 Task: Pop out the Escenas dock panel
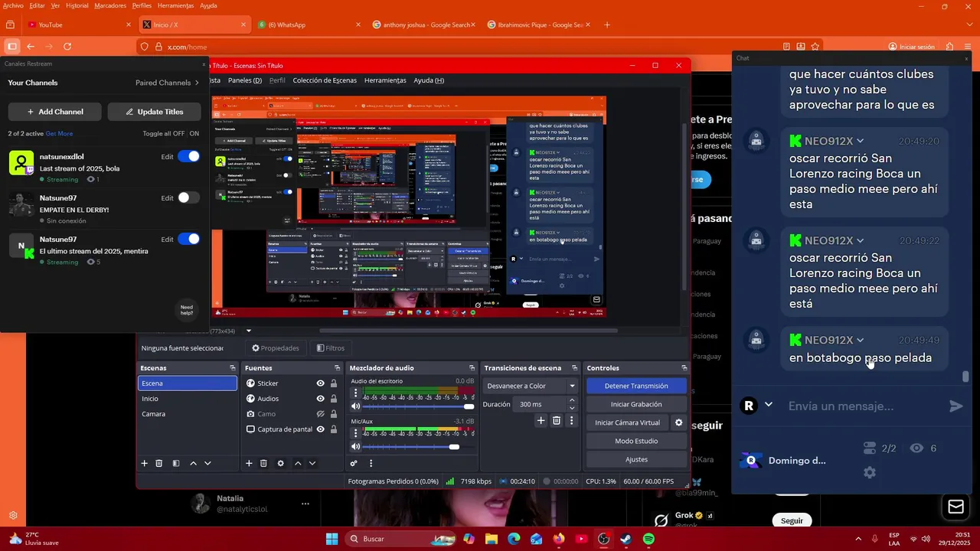(x=233, y=368)
